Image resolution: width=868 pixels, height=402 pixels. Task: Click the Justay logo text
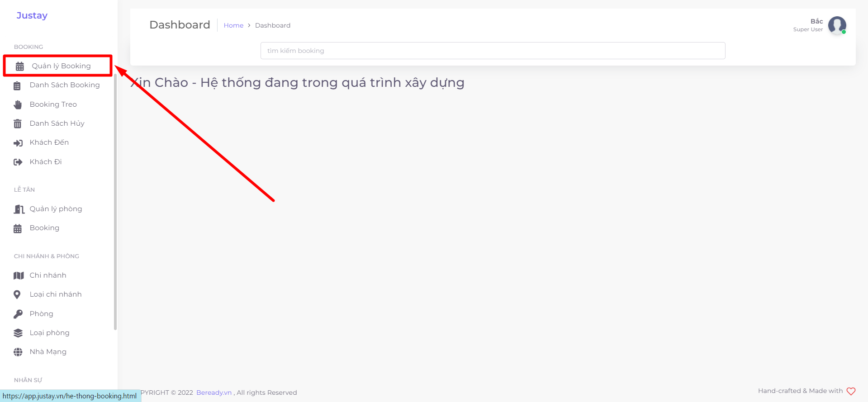(x=32, y=15)
